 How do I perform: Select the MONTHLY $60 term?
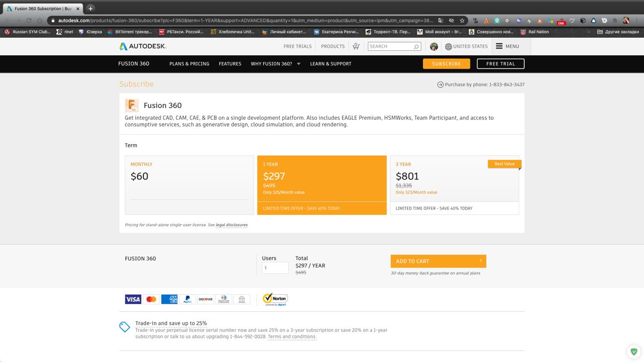[x=189, y=185]
